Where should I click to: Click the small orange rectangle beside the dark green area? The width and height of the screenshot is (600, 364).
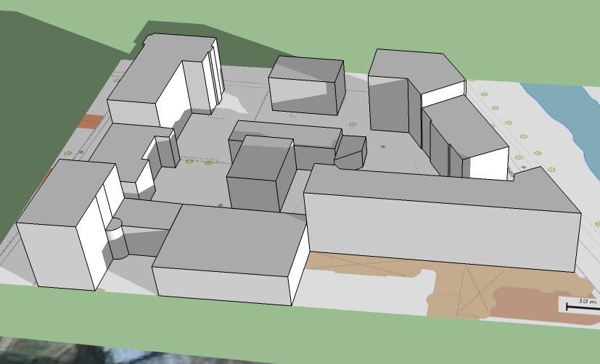(x=91, y=121)
